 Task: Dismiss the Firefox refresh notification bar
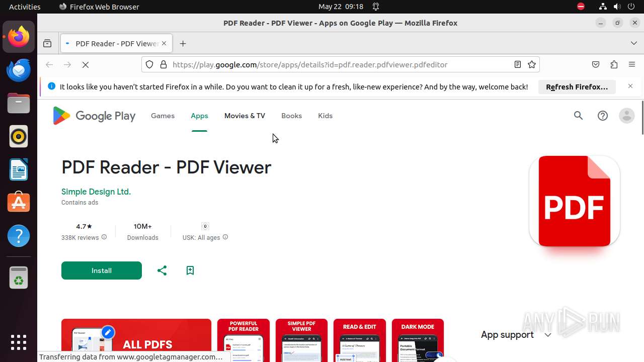pyautogui.click(x=630, y=86)
